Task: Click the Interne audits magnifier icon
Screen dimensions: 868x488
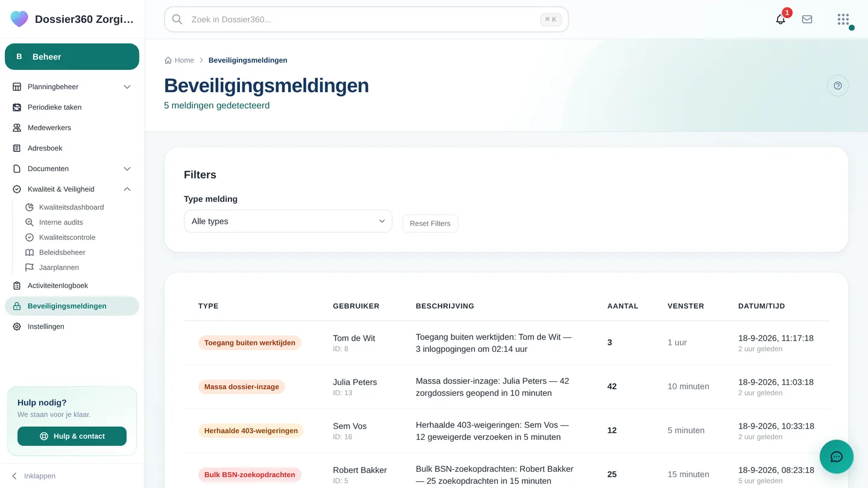Action: pyautogui.click(x=30, y=222)
